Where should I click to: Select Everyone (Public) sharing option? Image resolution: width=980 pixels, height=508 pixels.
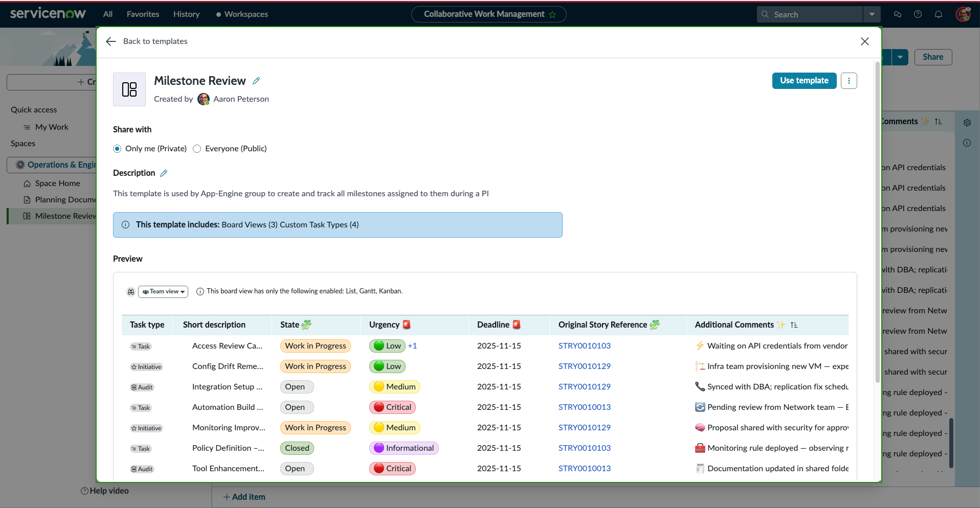[x=197, y=149]
